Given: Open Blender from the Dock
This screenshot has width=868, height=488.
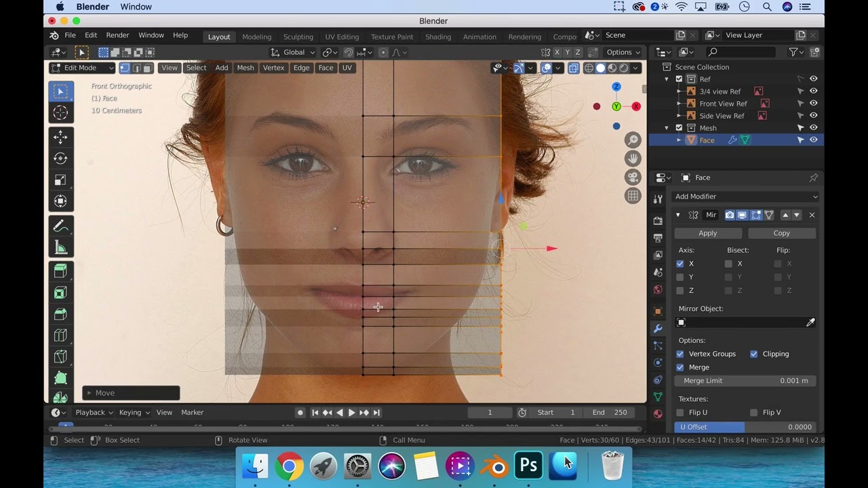Looking at the screenshot, I should coord(495,466).
